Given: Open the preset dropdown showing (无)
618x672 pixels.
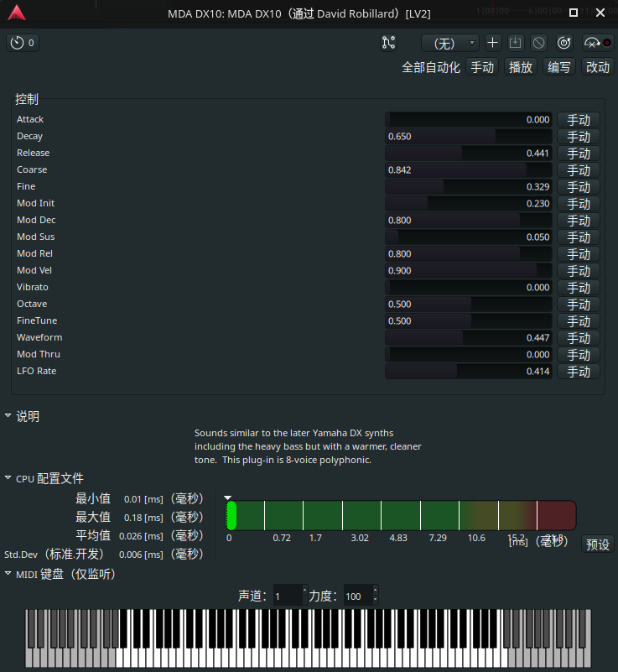Looking at the screenshot, I should pyautogui.click(x=450, y=44).
